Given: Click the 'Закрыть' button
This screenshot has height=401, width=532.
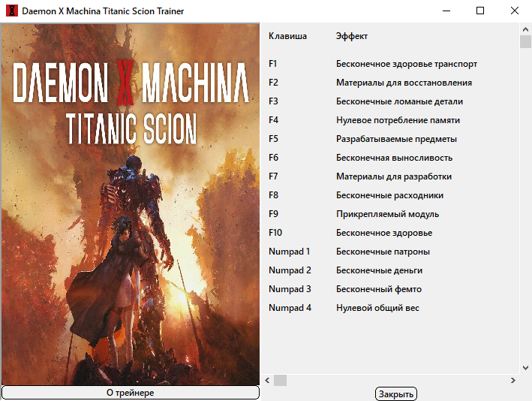Looking at the screenshot, I should click(x=396, y=394).
